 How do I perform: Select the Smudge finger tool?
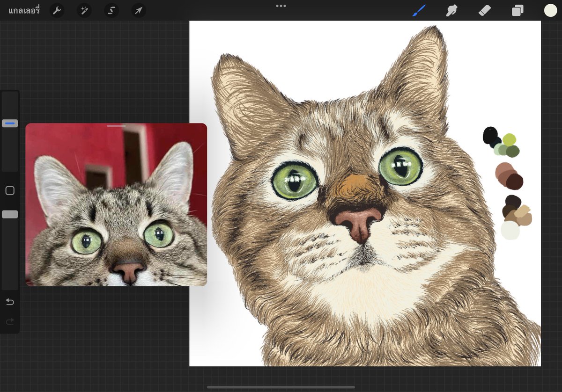pyautogui.click(x=451, y=10)
